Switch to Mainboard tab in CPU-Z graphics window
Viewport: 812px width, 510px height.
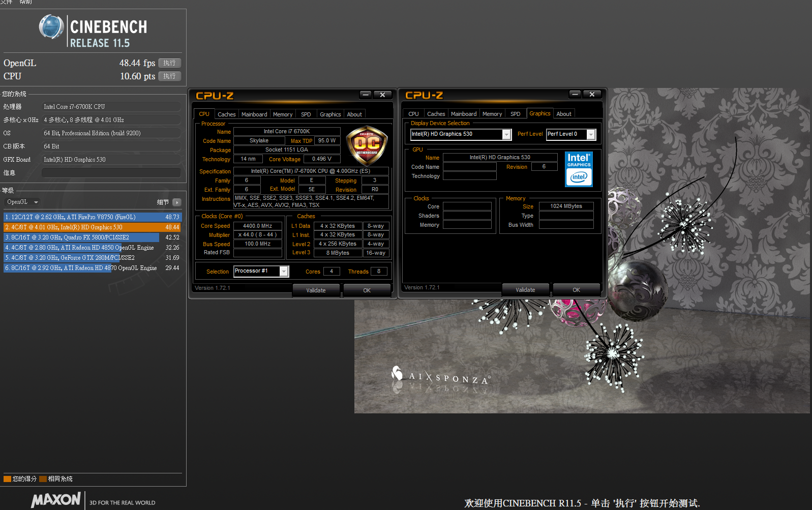coord(464,114)
